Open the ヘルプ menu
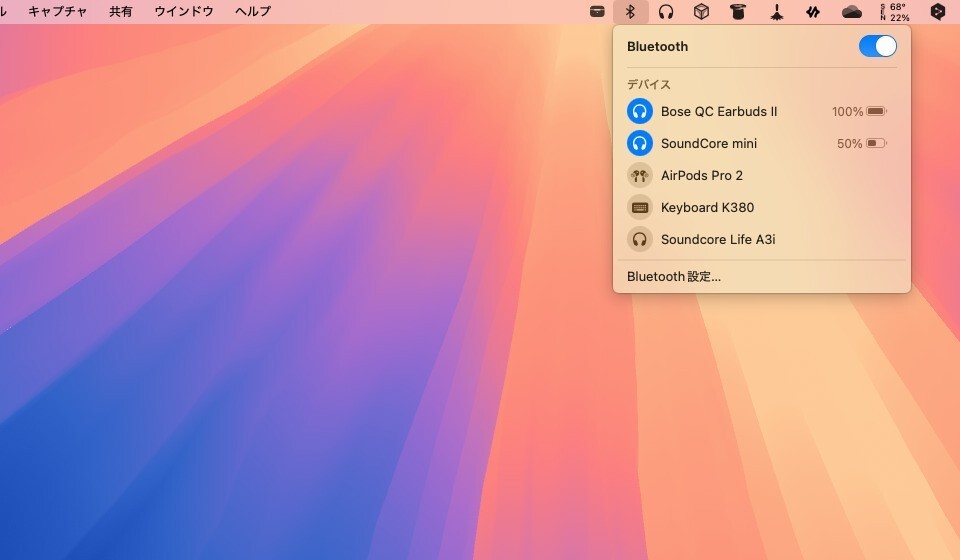The height and width of the screenshot is (560, 960). click(x=253, y=12)
